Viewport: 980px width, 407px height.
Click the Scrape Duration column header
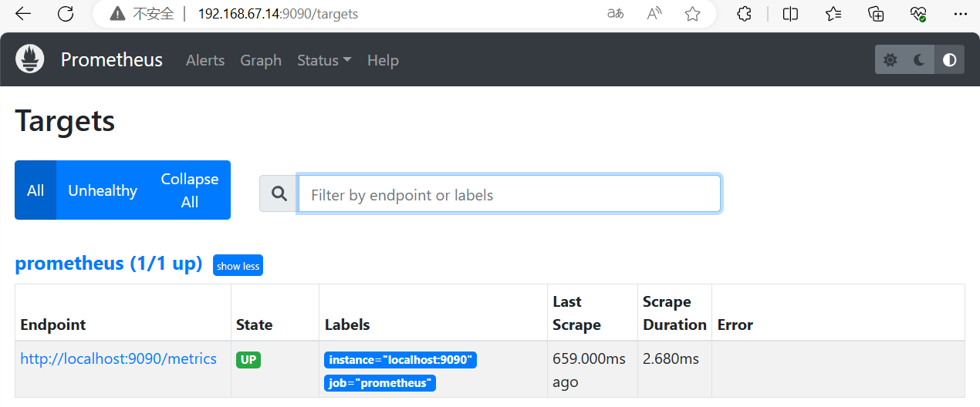[674, 313]
